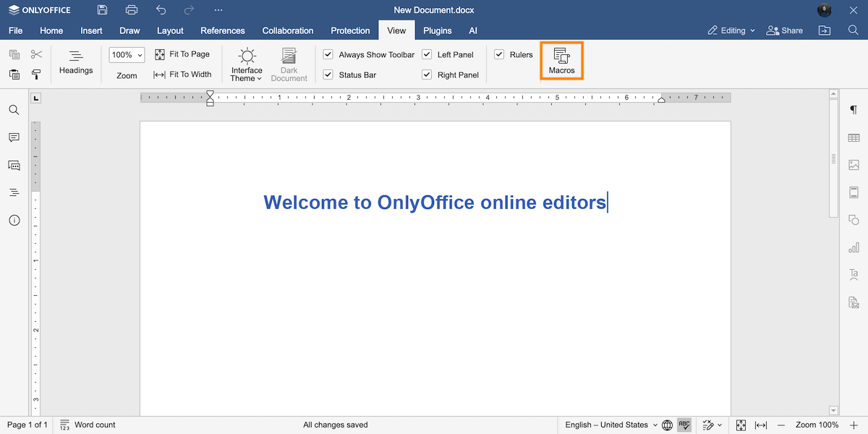Screen dimensions: 868x434
Task: Switch to the Plugins tab
Action: [438, 30]
